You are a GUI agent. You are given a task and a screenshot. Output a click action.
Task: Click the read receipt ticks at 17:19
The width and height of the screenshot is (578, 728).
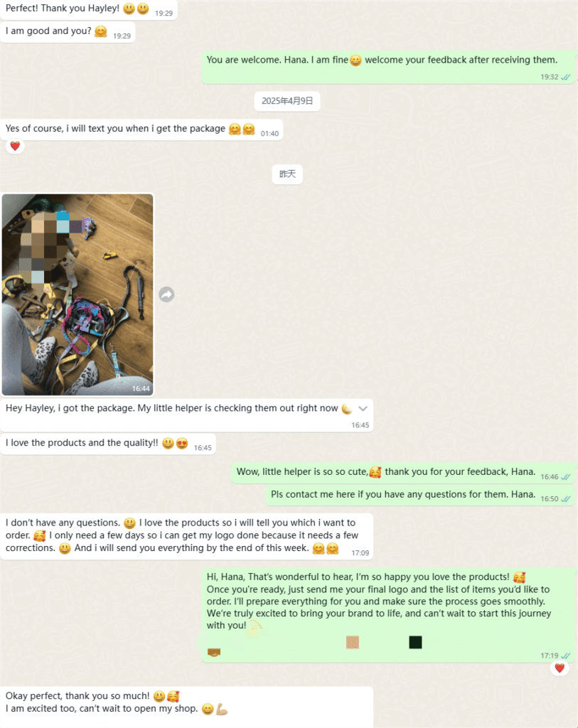tap(565, 656)
